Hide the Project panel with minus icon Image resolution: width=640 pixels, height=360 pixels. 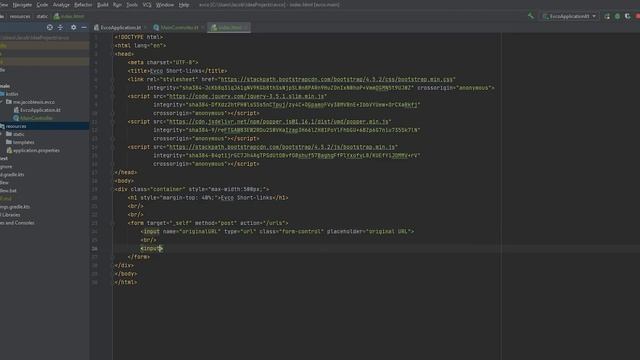84,27
